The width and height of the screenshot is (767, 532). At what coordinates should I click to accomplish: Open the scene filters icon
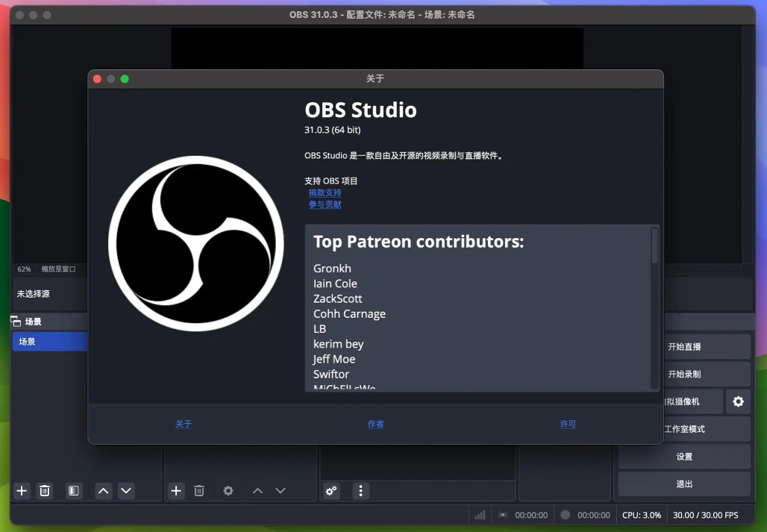pyautogui.click(x=73, y=490)
